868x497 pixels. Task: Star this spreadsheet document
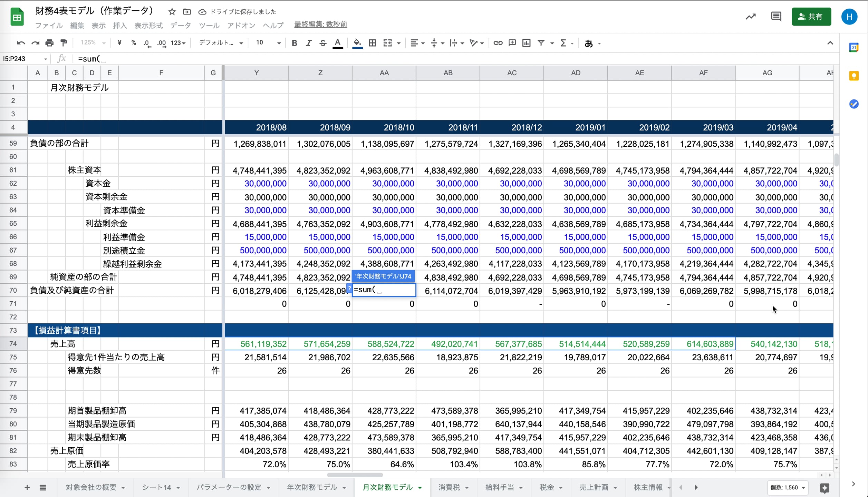click(x=172, y=12)
